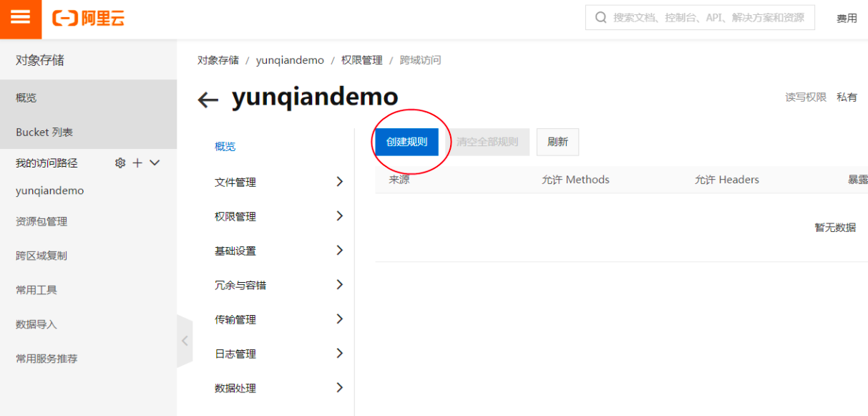The width and height of the screenshot is (868, 416).
Task: Open 数据导入 in sidebar
Action: click(x=36, y=324)
